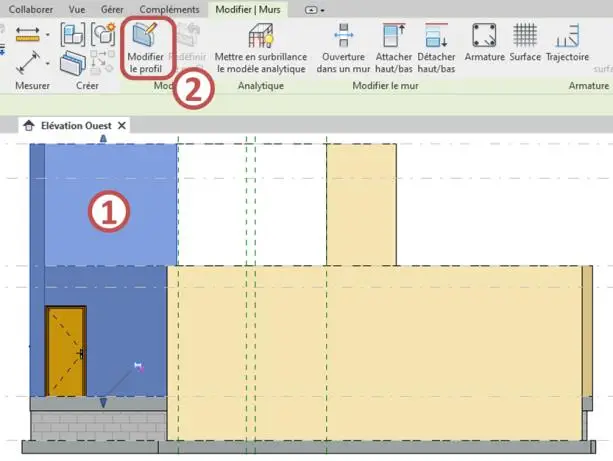The width and height of the screenshot is (613, 461).
Task: Close the Elévation Ouest view tab
Action: coord(122,126)
